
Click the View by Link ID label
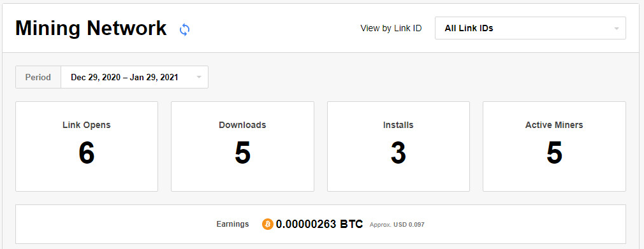click(391, 28)
